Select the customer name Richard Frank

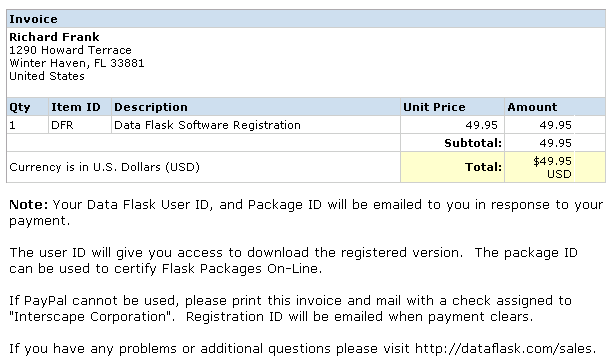[54, 37]
